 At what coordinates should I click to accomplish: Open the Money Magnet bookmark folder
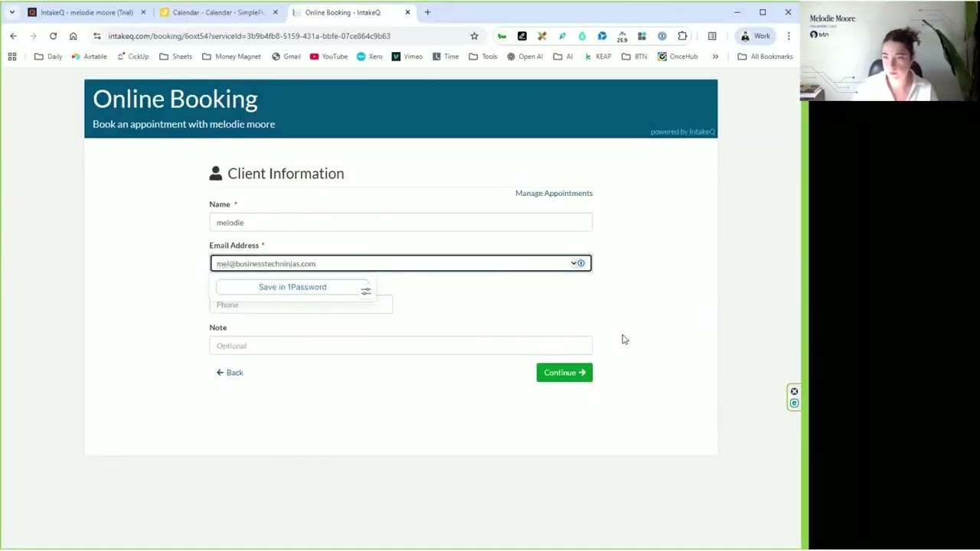click(231, 57)
